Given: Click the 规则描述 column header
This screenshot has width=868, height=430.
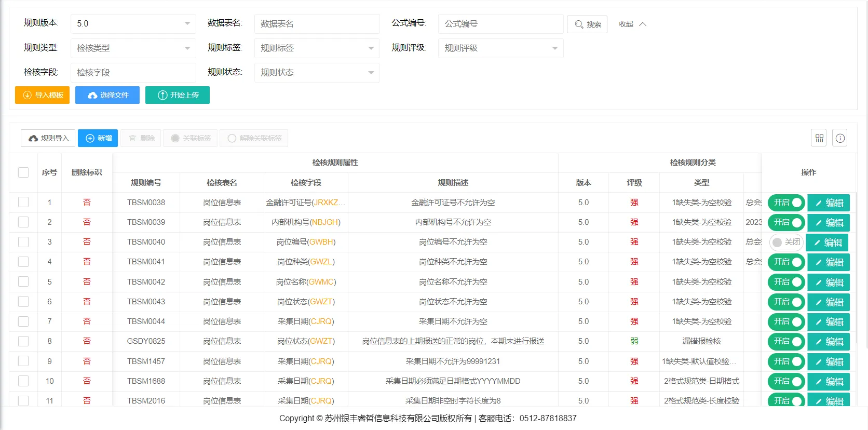Looking at the screenshot, I should pyautogui.click(x=453, y=183).
